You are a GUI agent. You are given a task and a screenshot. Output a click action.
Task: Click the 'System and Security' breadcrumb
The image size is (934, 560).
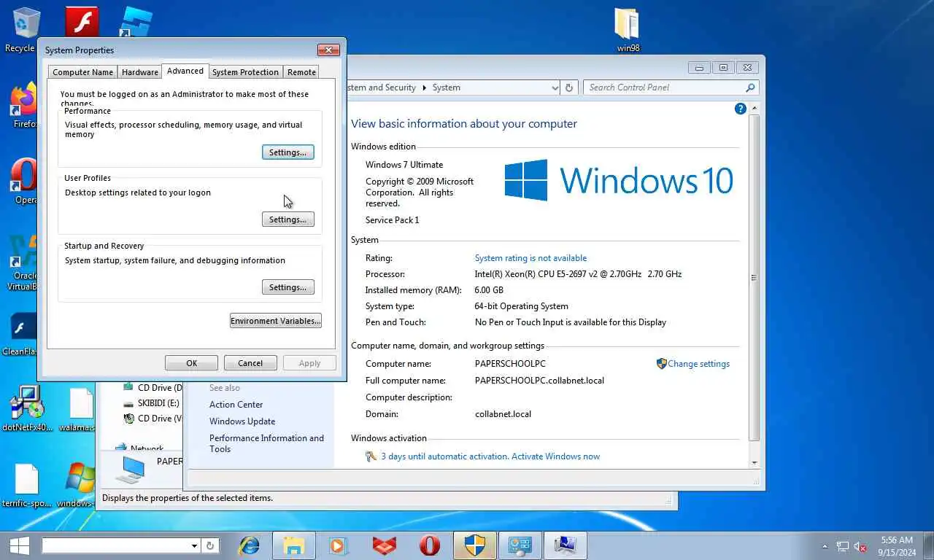pos(382,87)
